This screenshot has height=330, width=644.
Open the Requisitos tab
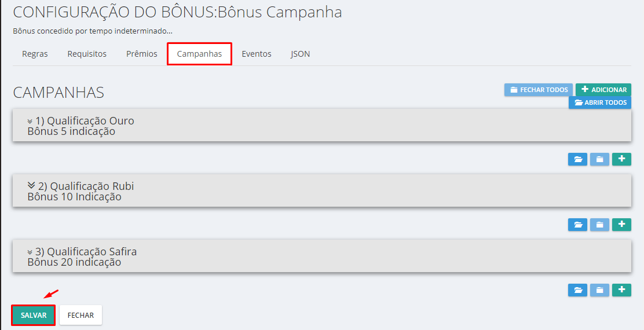(87, 54)
